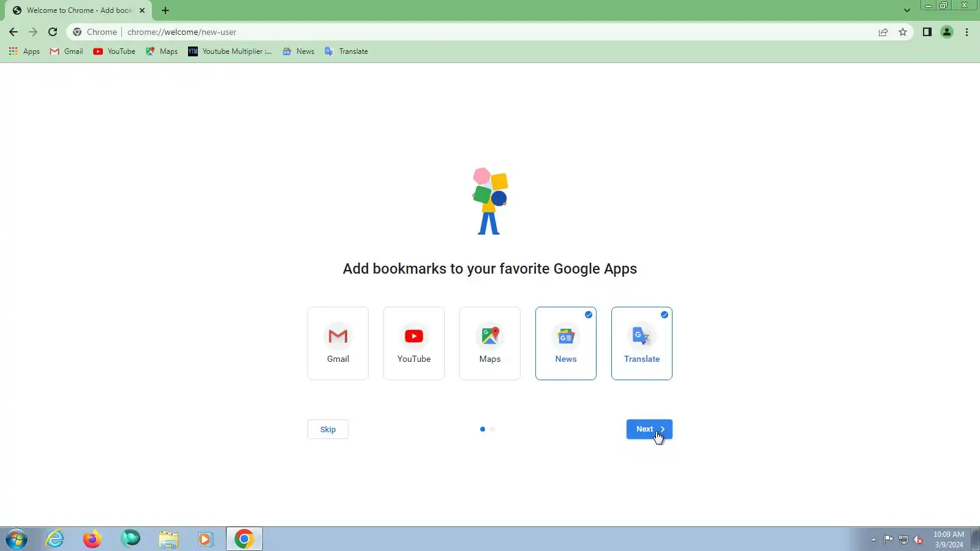Image resolution: width=980 pixels, height=551 pixels.
Task: Open the profile avatar menu
Action: [x=947, y=32]
